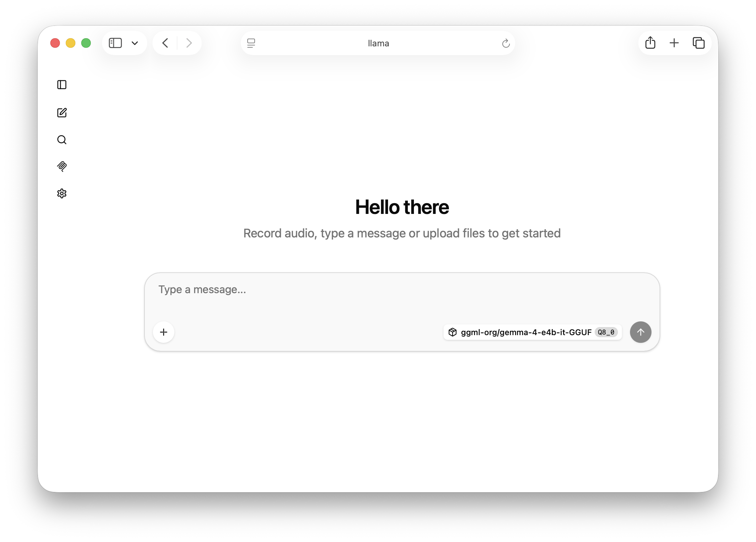Start a new chat with pencil icon
This screenshot has height=542, width=756.
click(62, 112)
